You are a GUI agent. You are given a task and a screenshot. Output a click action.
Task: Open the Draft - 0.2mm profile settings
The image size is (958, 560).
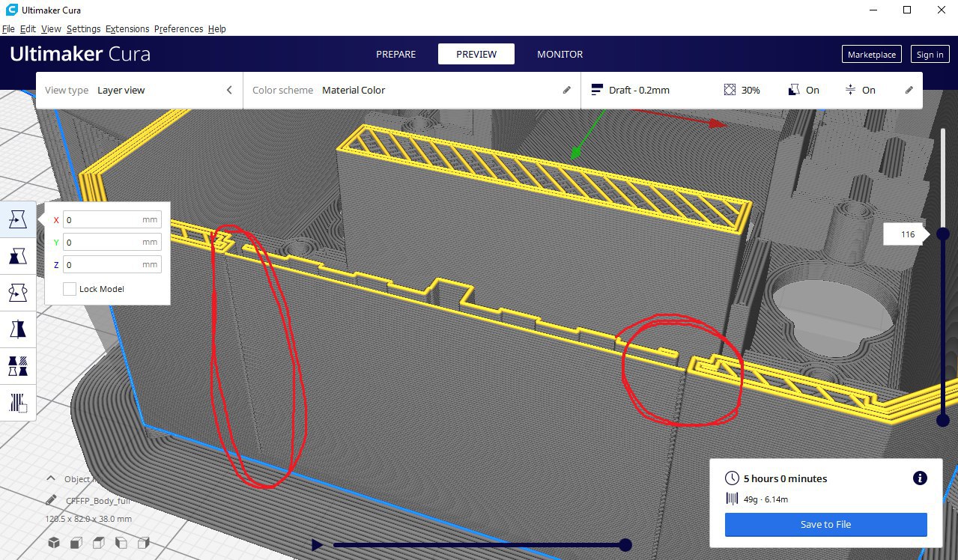(752, 90)
